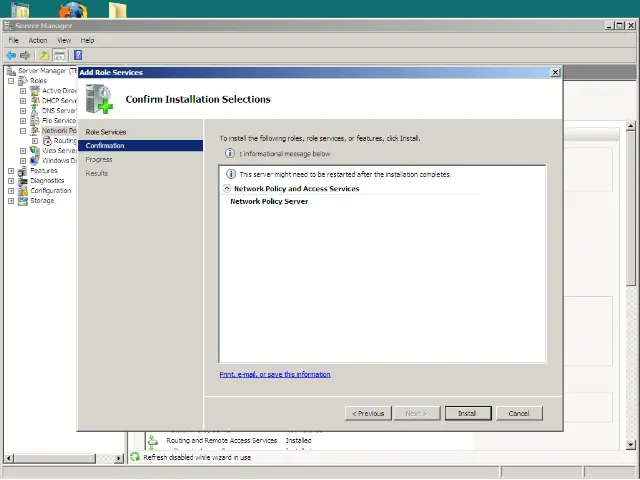Screen dimensions: 640x480
Task: Expand the Features tree node
Action: 11,171
